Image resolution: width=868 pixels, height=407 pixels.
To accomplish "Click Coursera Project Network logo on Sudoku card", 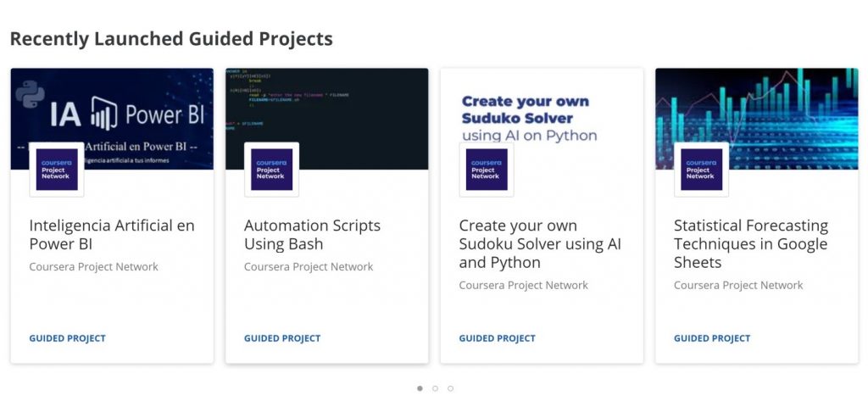I will coord(486,170).
